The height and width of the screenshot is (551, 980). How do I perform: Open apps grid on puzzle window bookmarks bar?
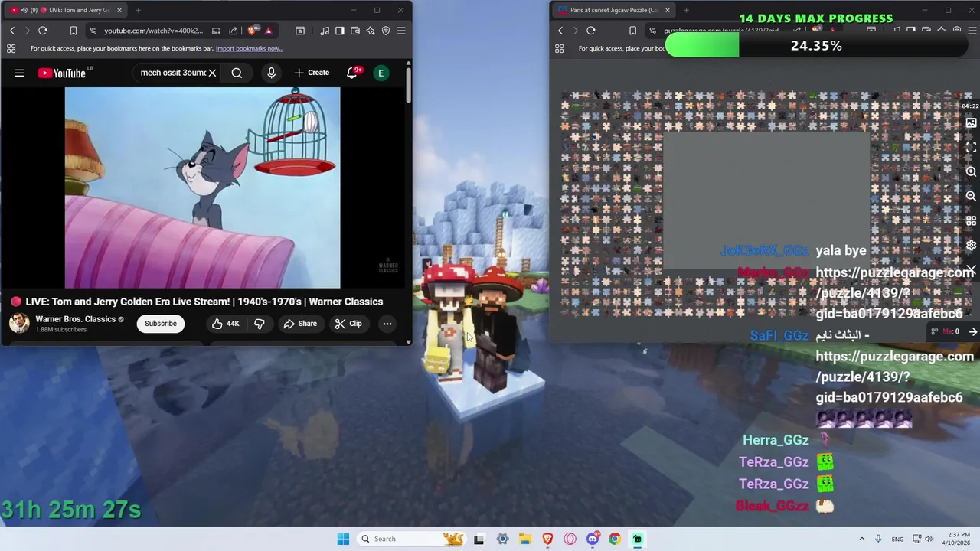pos(560,48)
